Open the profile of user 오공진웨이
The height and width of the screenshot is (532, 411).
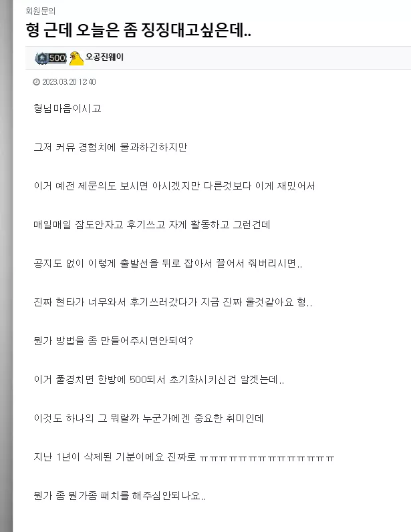pos(104,57)
